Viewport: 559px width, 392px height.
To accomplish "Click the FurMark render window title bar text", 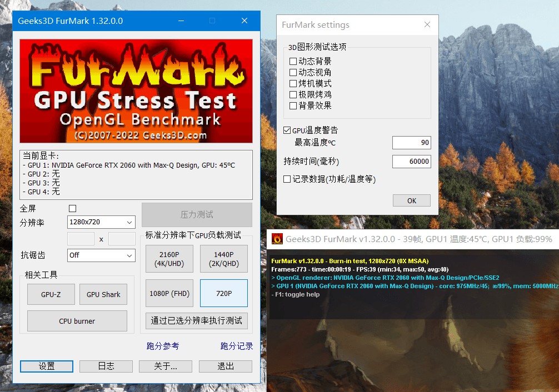I will point(419,239).
